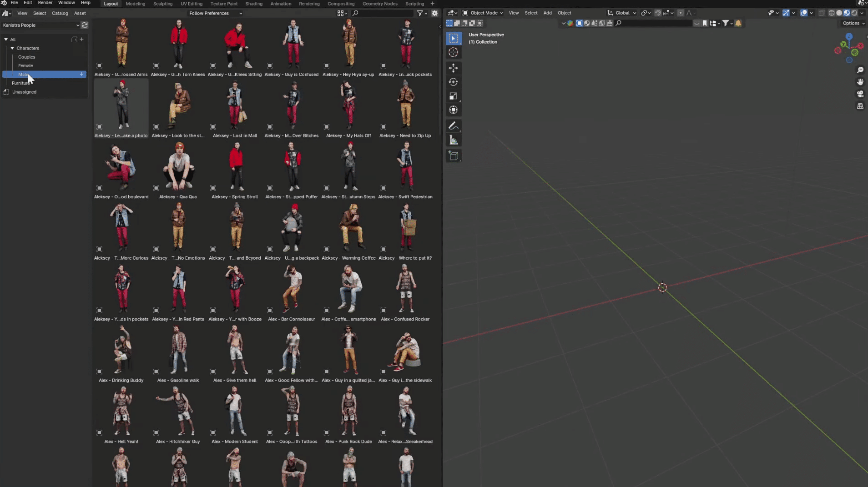Toggle viewport overlays visibility
Screen dimensions: 868x487
click(804, 13)
